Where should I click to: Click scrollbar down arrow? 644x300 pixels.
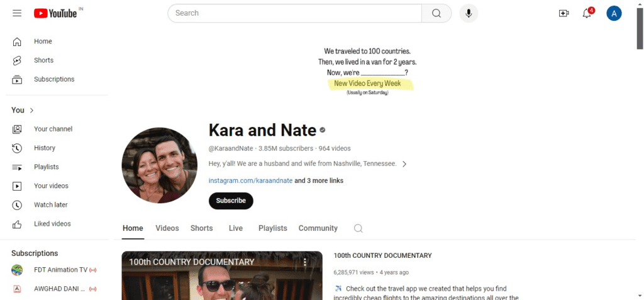(640, 296)
